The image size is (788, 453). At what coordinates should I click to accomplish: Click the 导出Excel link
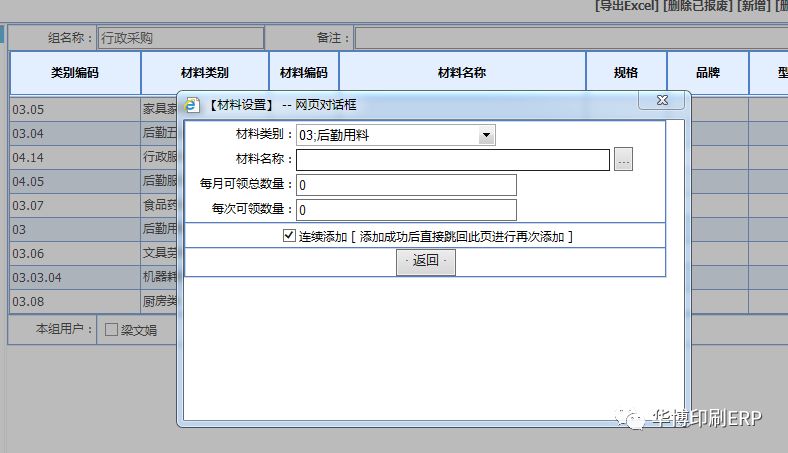click(626, 6)
